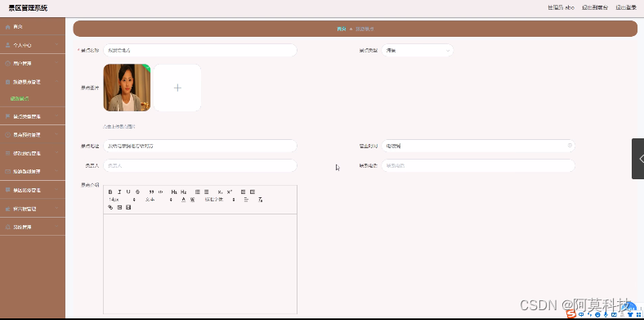This screenshot has width=644, height=320.
Task: Apply strikethrough formatting in the editor
Action: click(x=137, y=192)
